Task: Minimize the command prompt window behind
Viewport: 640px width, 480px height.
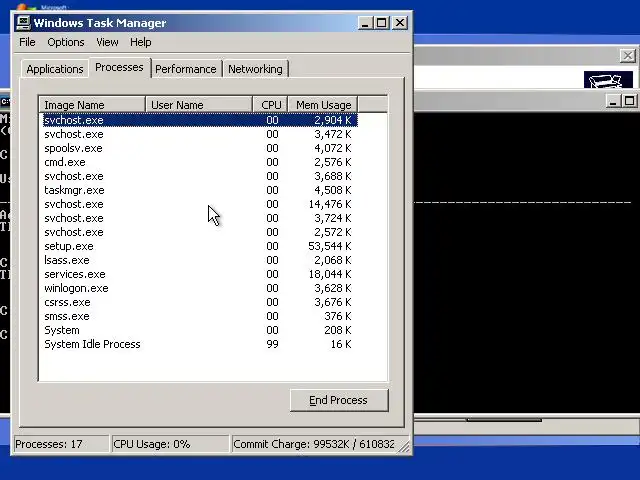Action: click(612, 101)
